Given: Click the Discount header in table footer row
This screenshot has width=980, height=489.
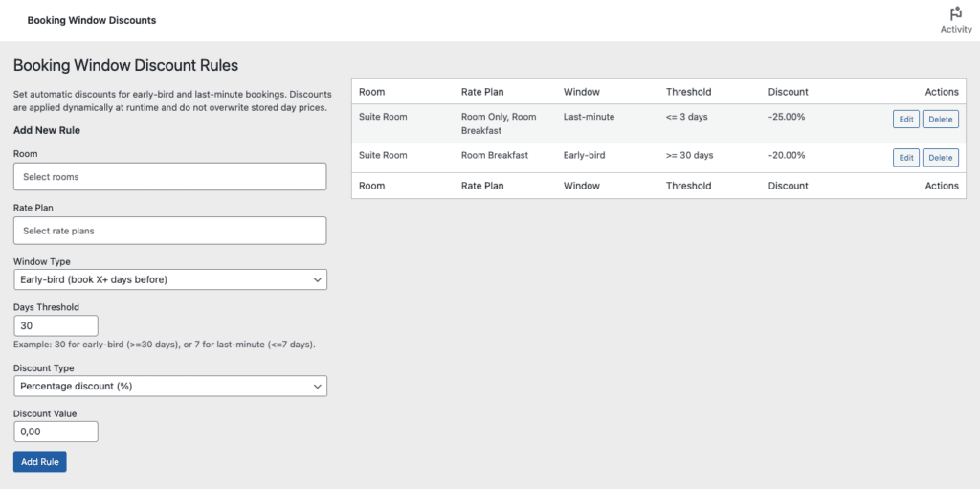Looking at the screenshot, I should click(x=788, y=186).
